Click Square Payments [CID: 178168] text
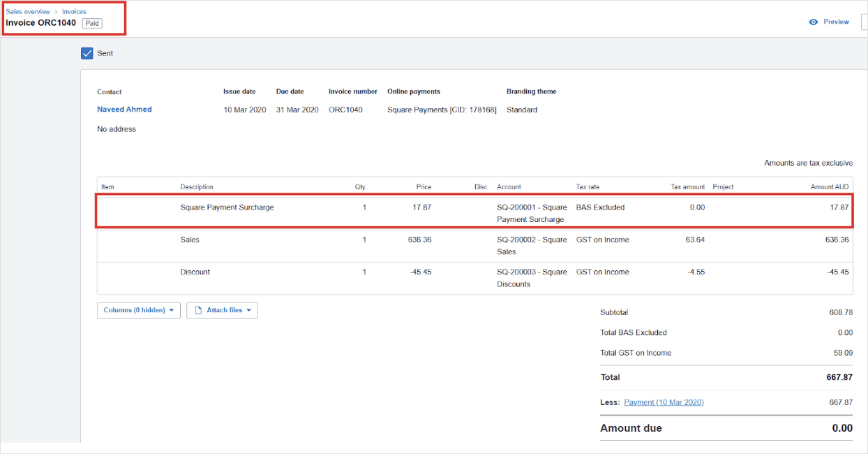The height and width of the screenshot is (454, 868). [x=442, y=110]
